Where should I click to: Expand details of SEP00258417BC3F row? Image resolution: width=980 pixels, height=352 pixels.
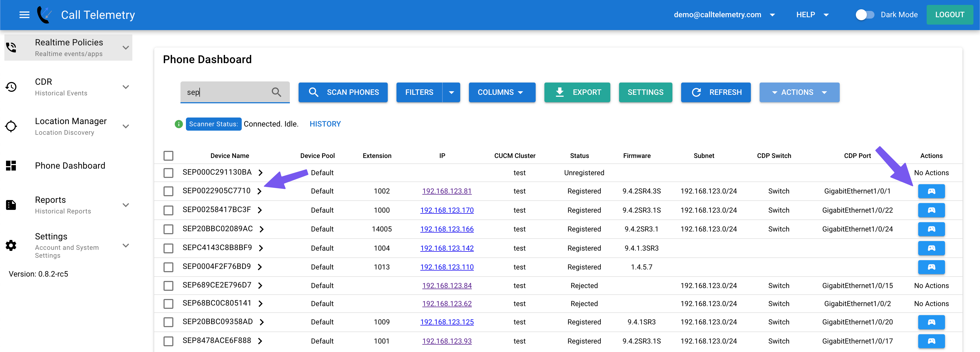coord(260,210)
